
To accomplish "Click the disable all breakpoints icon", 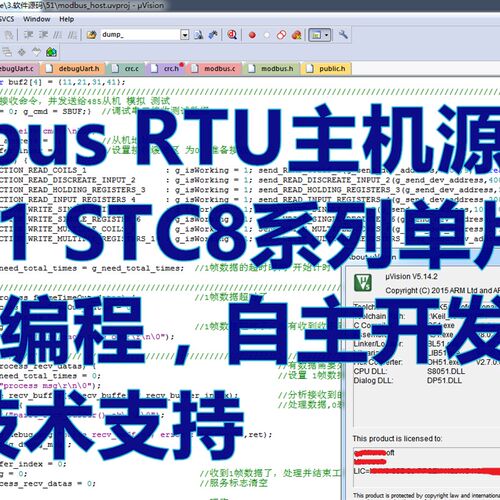I will click(x=281, y=35).
